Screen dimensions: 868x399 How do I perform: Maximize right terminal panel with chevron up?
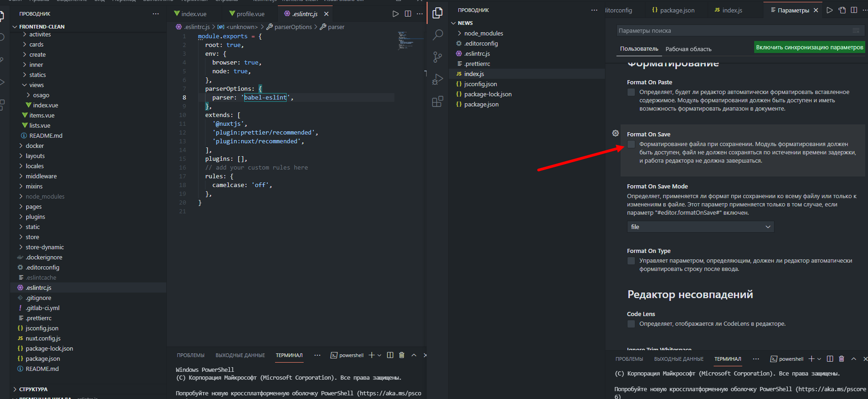pyautogui.click(x=854, y=359)
